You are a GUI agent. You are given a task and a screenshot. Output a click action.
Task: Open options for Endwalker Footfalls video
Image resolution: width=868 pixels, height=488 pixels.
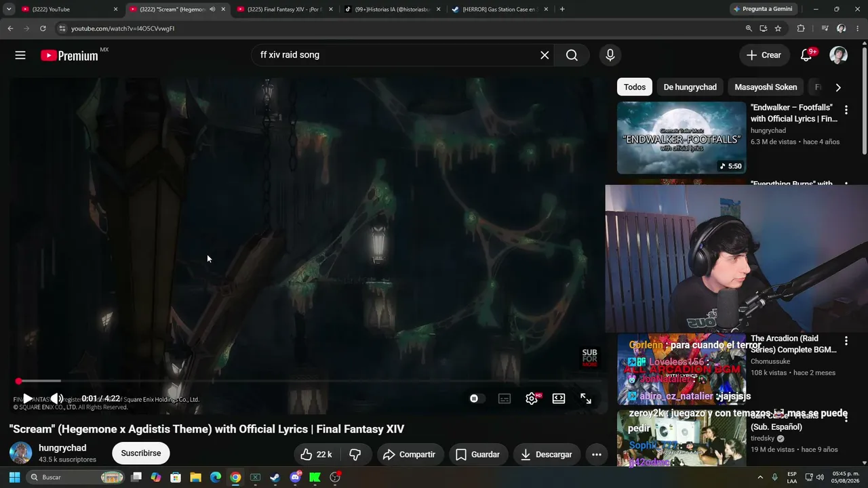click(x=846, y=110)
